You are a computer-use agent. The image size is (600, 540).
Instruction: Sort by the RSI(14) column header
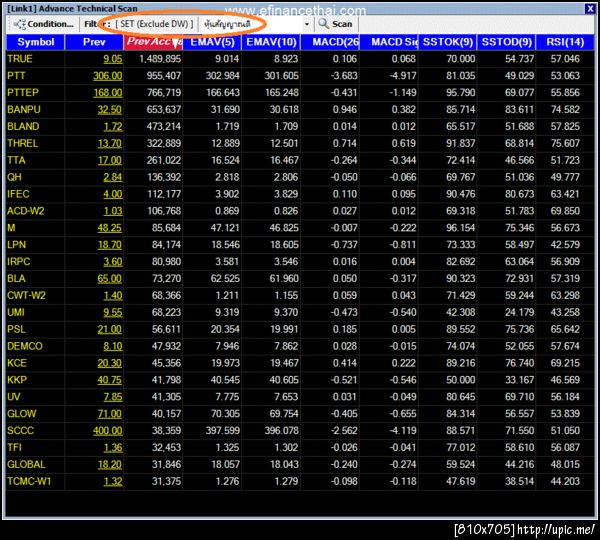[565, 42]
